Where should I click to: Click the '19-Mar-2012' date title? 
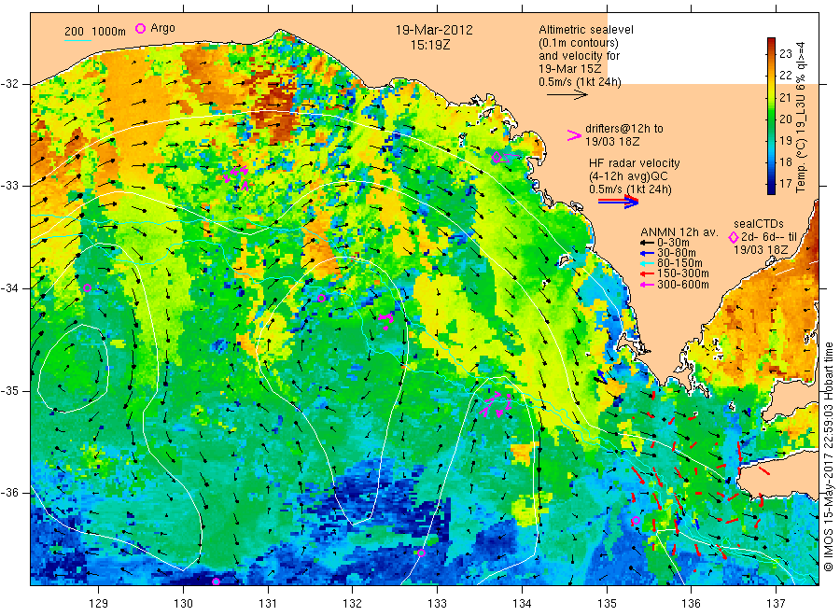click(434, 30)
